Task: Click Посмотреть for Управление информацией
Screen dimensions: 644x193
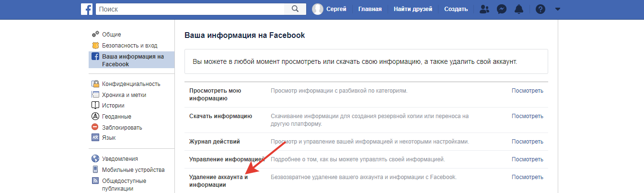Action: [528, 159]
